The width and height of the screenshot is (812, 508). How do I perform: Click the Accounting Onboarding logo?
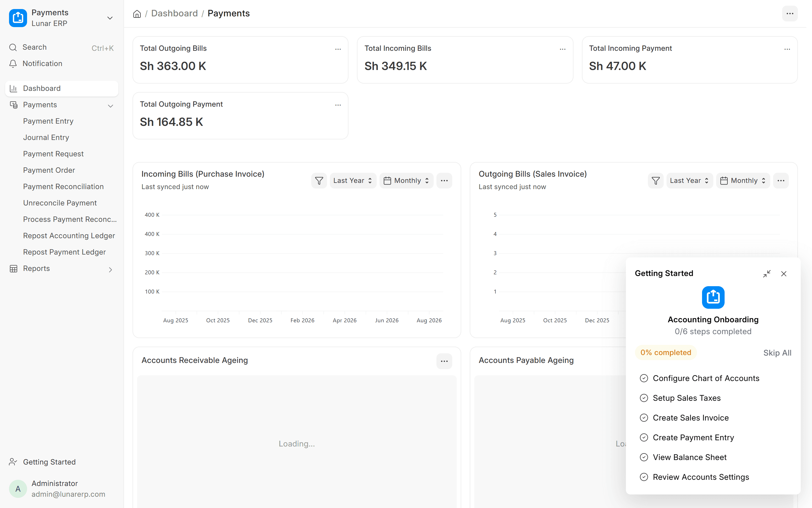(713, 297)
